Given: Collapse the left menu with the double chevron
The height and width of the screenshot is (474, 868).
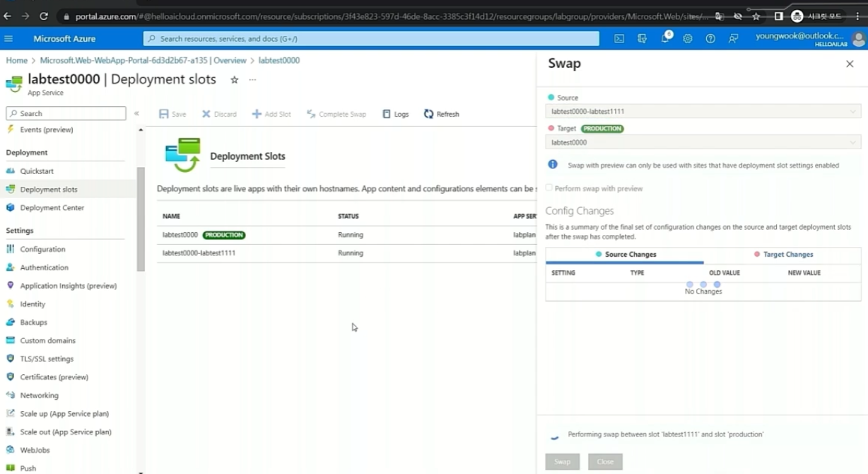Looking at the screenshot, I should 136,113.
